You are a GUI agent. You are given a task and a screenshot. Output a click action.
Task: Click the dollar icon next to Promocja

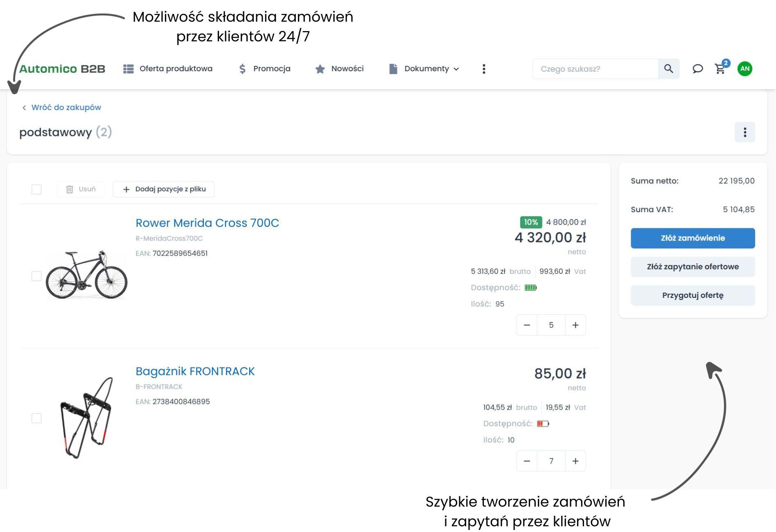point(242,69)
